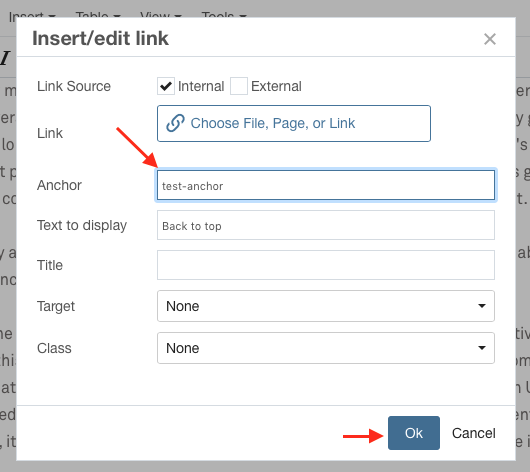Click Choose File, Page, or Link
The image size is (530, 472).
pos(294,123)
